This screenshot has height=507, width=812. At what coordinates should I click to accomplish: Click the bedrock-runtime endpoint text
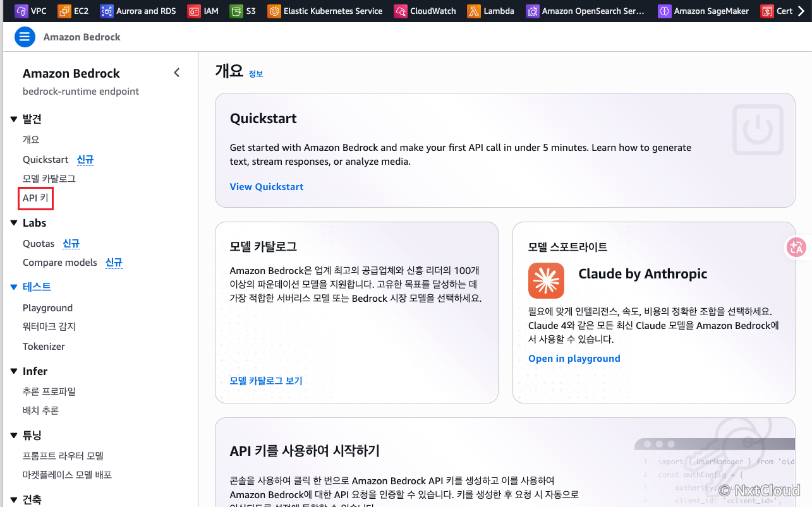point(81,91)
